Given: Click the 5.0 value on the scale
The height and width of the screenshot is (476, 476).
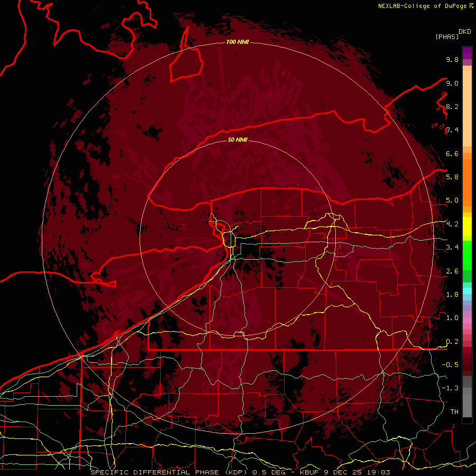Looking at the screenshot, I should [452, 200].
